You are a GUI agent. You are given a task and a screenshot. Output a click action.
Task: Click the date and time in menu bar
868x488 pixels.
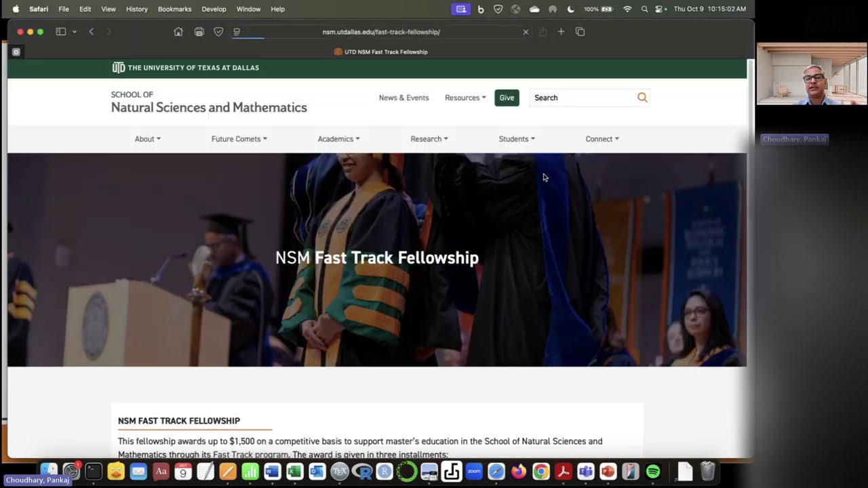(710, 9)
